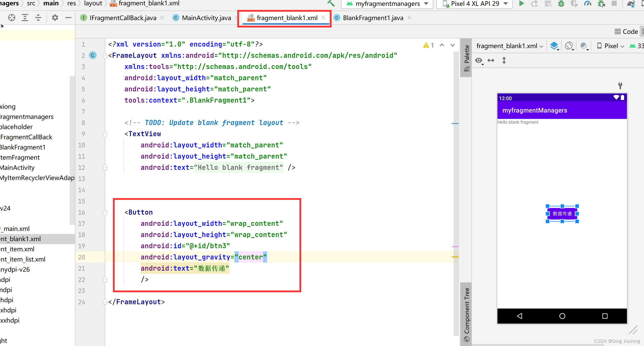Click the Stop square icon
The height and width of the screenshot is (346, 644).
(614, 4)
